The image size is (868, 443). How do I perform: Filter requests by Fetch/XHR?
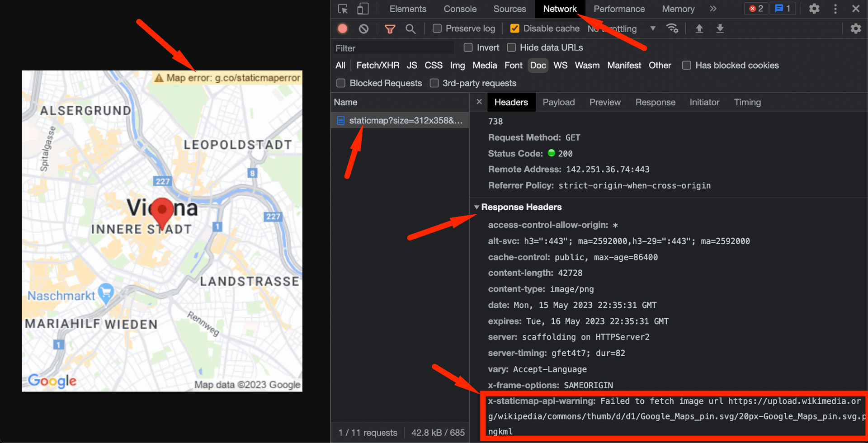378,66
